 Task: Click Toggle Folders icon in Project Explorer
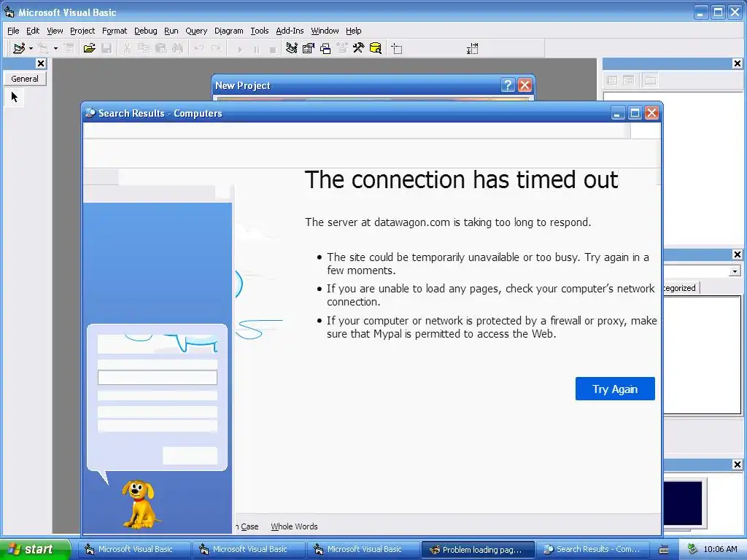650,80
